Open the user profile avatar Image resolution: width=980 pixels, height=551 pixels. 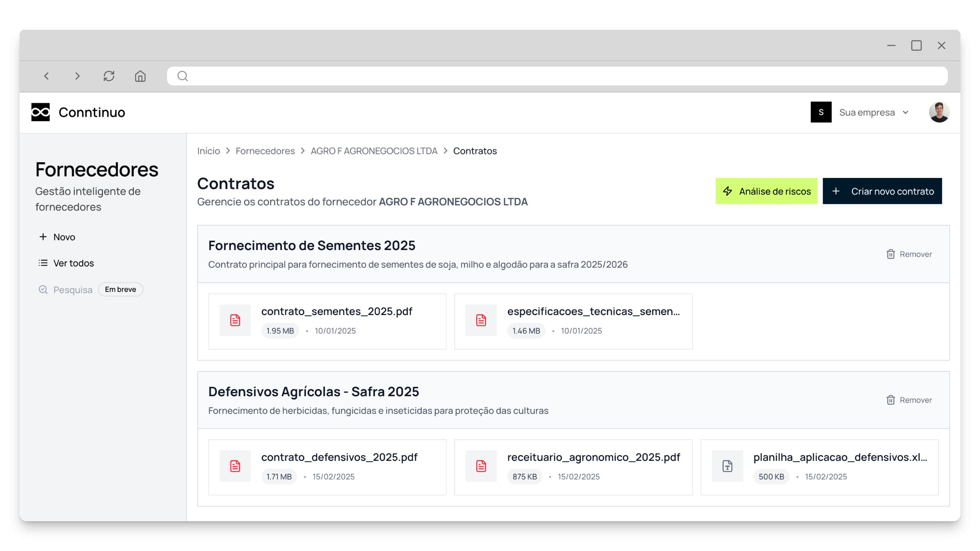[x=939, y=112]
